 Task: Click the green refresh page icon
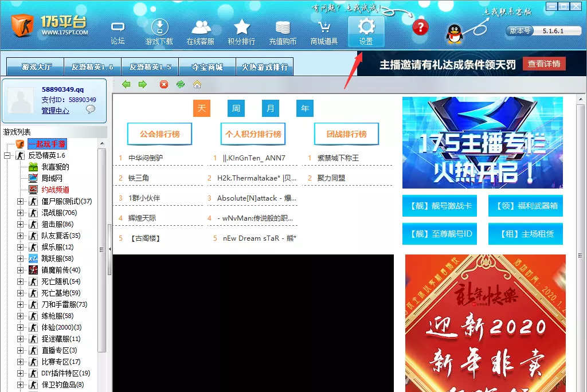tap(181, 84)
